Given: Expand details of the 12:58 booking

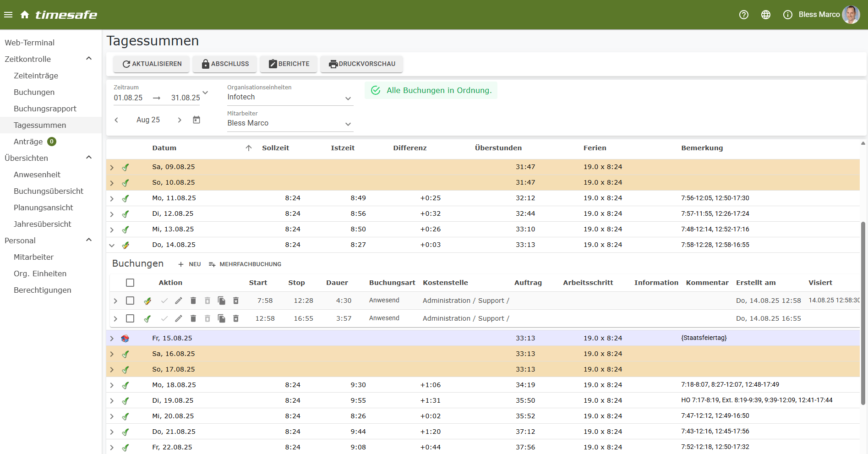Looking at the screenshot, I should click(x=115, y=319).
